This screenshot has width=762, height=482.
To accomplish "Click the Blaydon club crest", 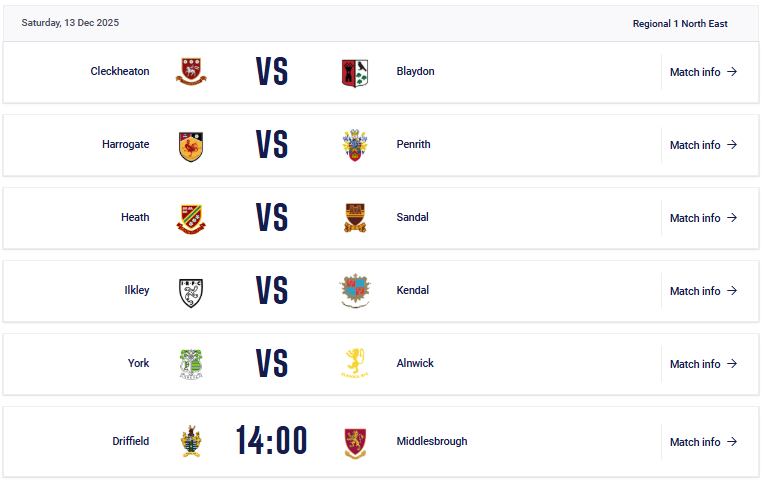I will [x=354, y=72].
